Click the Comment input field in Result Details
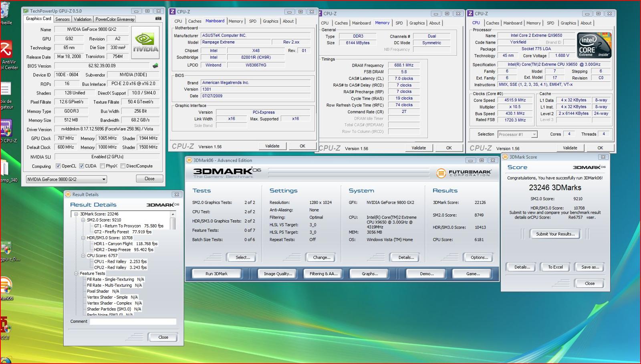The width and height of the screenshot is (641, 364). pos(133,321)
